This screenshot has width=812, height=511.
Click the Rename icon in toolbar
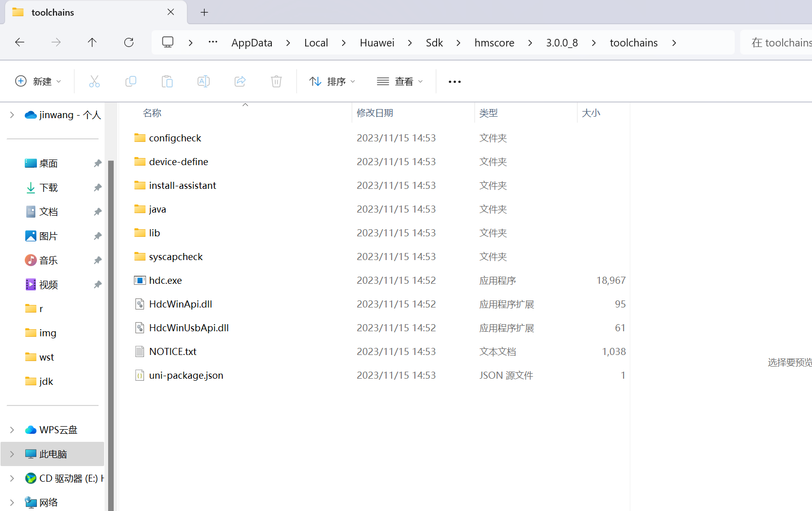[x=204, y=81]
